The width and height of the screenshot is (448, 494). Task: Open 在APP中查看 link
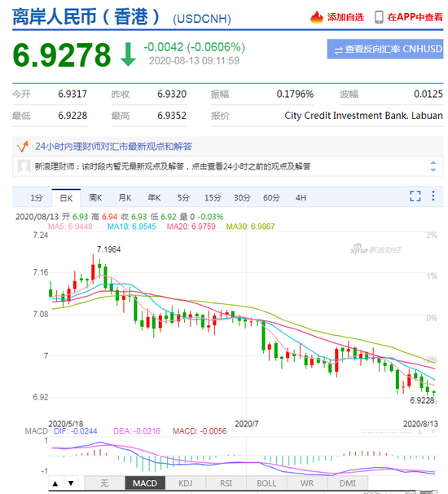(x=415, y=17)
